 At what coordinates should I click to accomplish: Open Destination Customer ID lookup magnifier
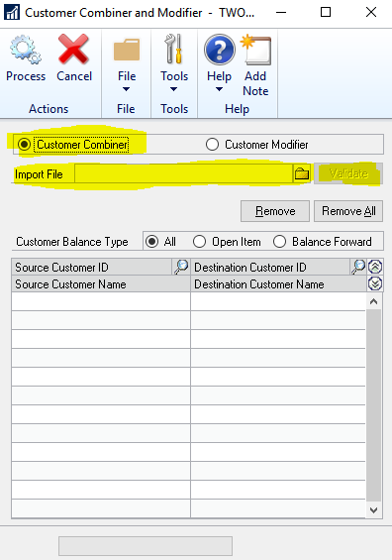(358, 267)
